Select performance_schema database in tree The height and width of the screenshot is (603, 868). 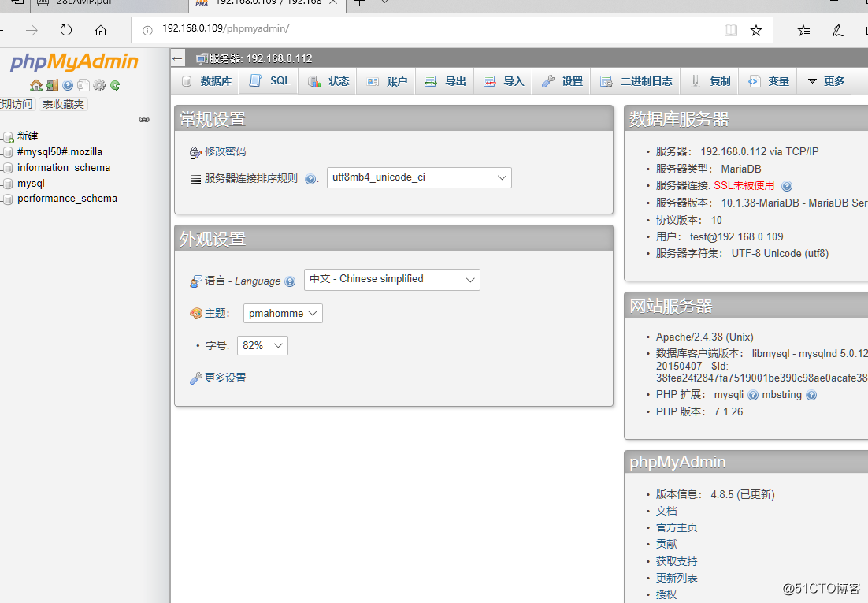67,199
